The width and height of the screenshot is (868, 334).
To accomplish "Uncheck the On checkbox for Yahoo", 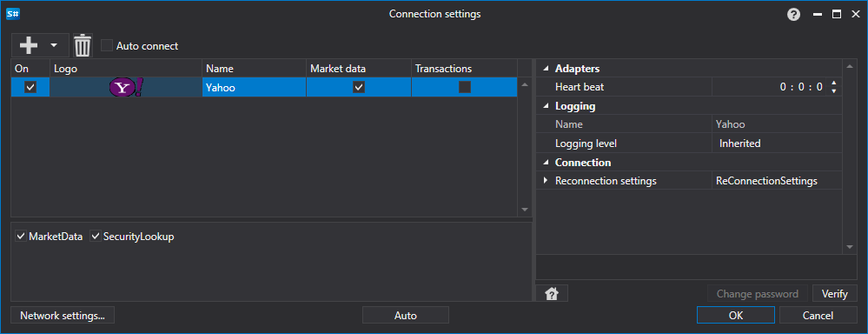I will [30, 87].
